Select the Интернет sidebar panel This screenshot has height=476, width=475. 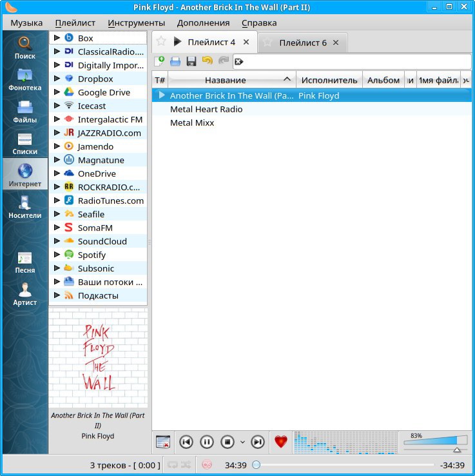(25, 175)
